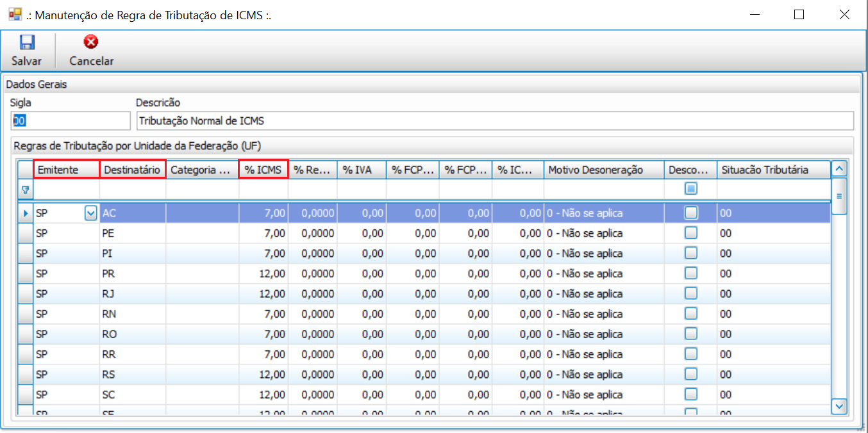Select the row header for RJ

tap(26, 293)
